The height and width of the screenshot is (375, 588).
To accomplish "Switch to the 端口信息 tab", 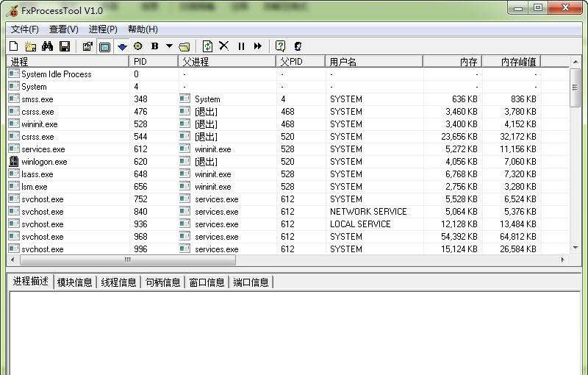I will [251, 282].
